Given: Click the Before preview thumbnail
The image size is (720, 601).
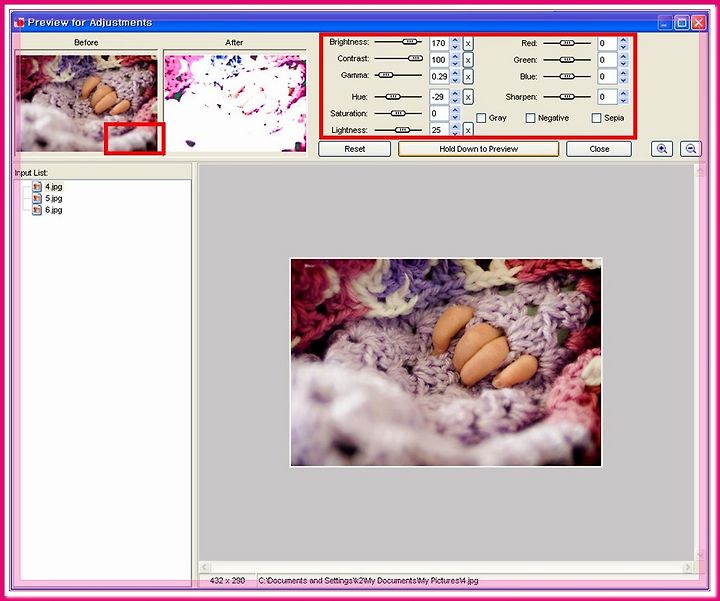Looking at the screenshot, I should [x=86, y=103].
